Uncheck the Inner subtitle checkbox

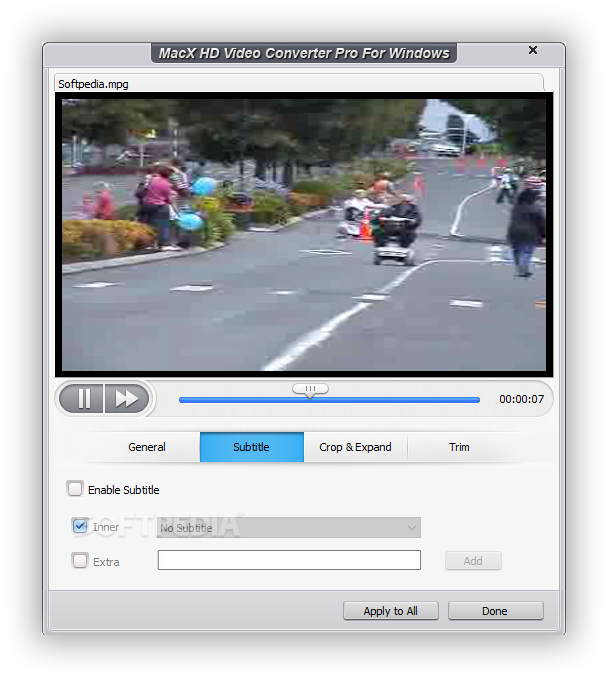80,526
